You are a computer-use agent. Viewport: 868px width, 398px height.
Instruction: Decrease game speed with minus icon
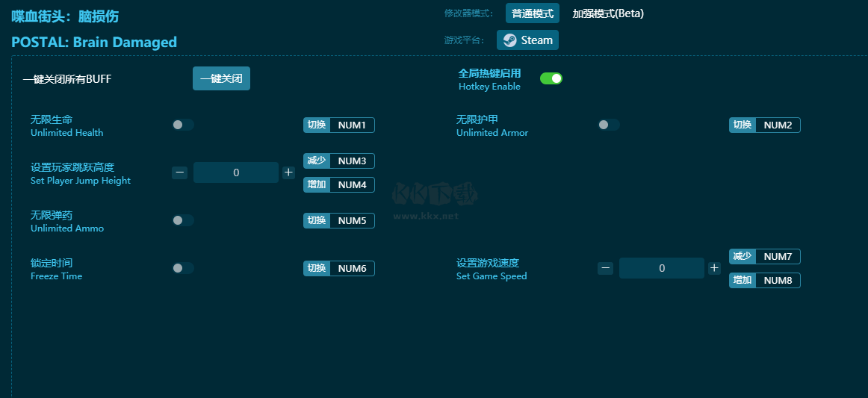pos(605,269)
